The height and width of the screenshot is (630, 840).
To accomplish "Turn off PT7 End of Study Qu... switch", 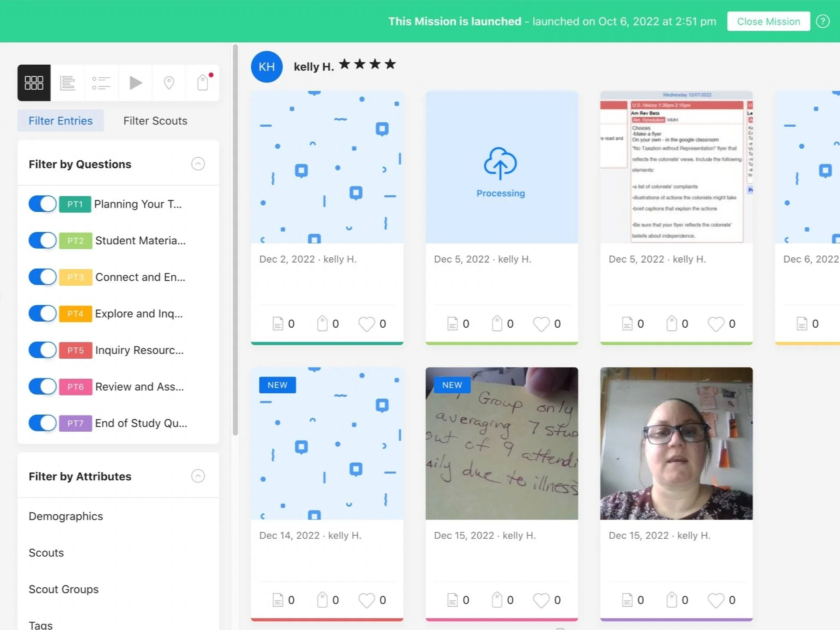I will point(42,423).
